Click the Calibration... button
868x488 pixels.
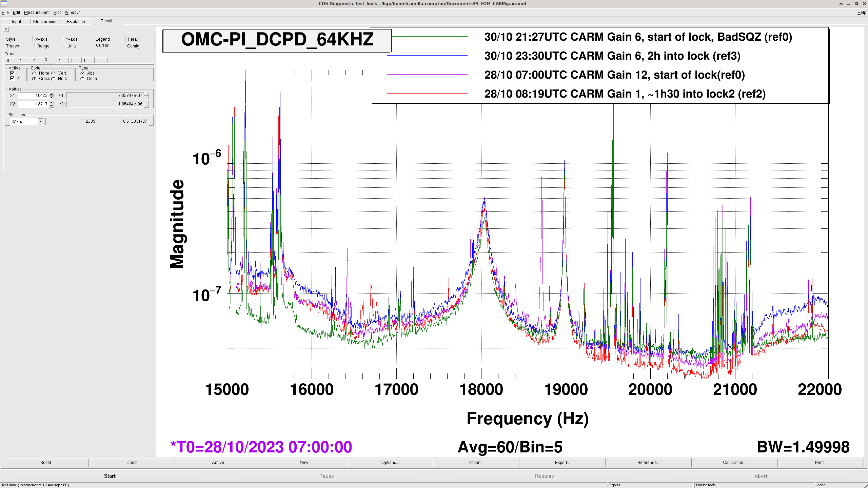coord(734,462)
